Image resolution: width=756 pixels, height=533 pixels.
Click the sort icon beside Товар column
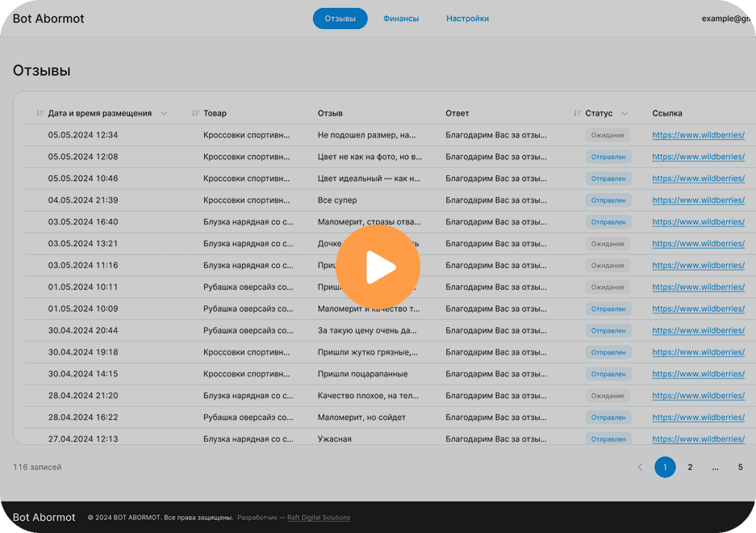click(195, 114)
